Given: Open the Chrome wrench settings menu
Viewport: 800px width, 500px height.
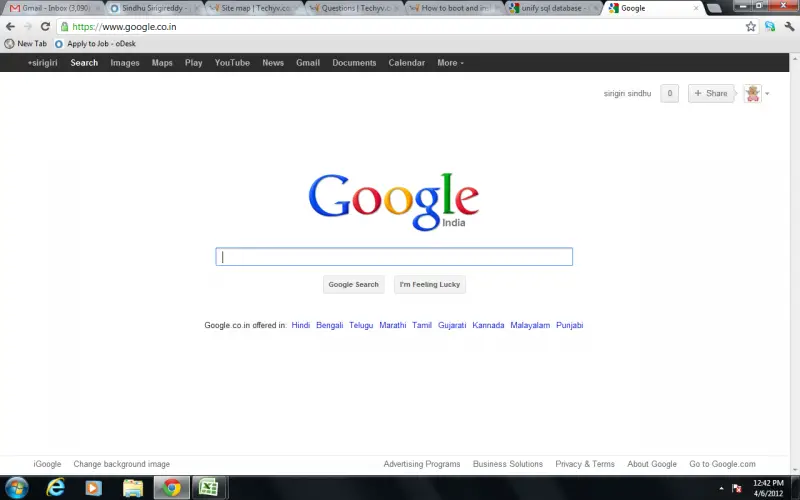Looking at the screenshot, I should point(789,27).
